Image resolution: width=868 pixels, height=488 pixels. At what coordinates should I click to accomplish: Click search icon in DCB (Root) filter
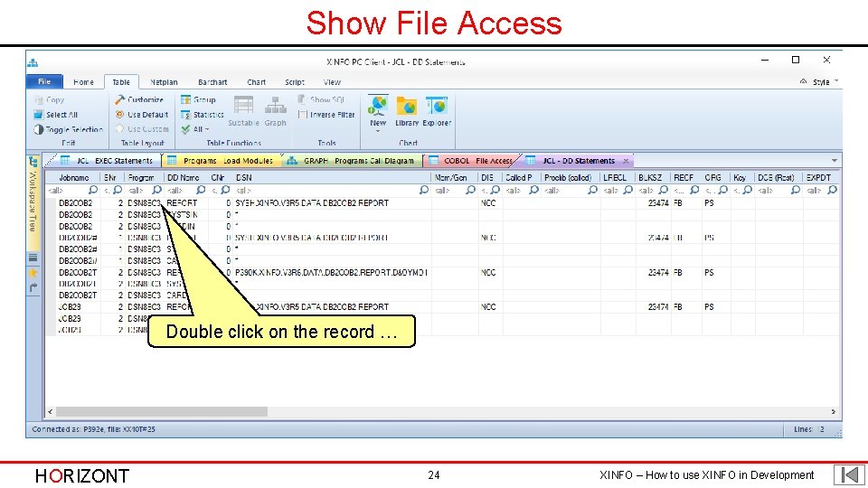pos(796,190)
